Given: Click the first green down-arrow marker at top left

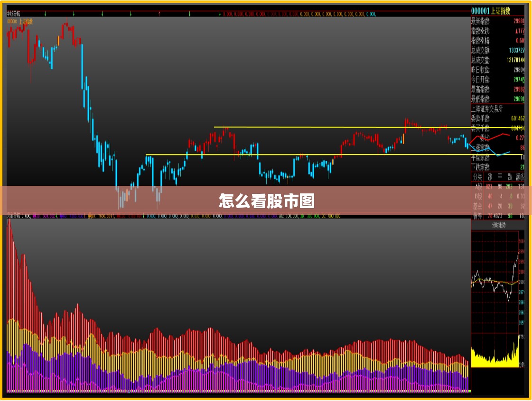Looking at the screenshot, I should (45, 14).
